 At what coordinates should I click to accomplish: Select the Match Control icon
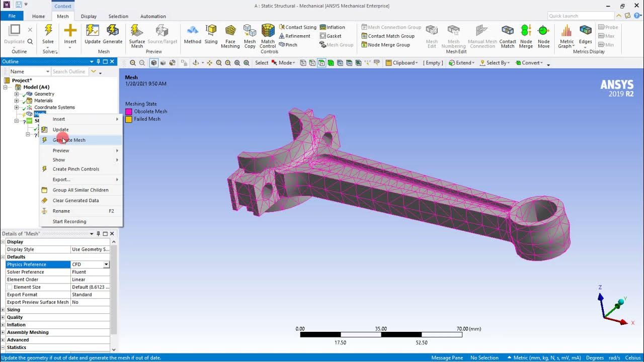click(268, 31)
